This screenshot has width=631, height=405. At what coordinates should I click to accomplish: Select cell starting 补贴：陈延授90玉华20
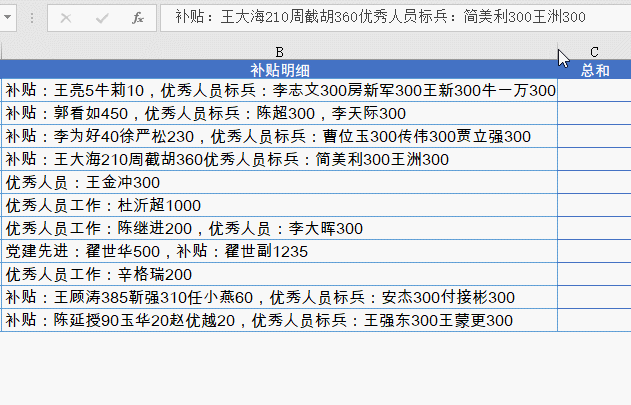(x=279, y=320)
